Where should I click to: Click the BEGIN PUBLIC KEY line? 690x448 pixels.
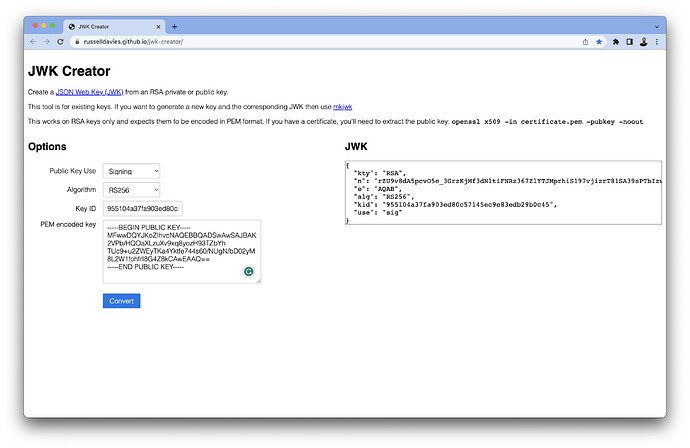149,228
